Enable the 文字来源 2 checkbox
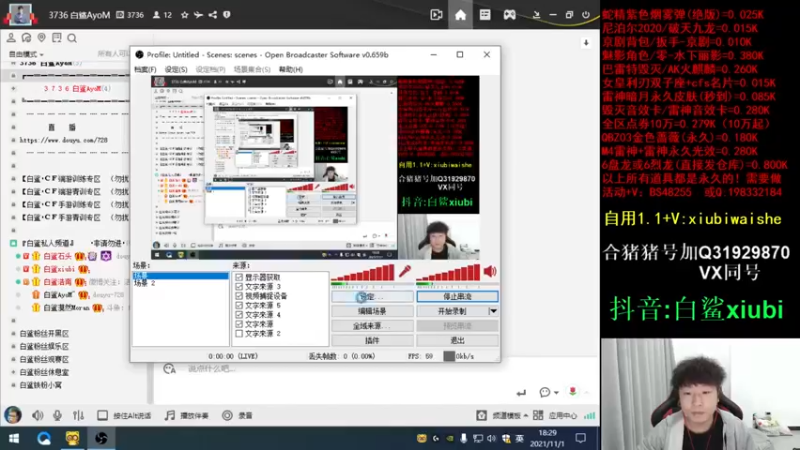This screenshot has height=450, width=800. pos(239,333)
